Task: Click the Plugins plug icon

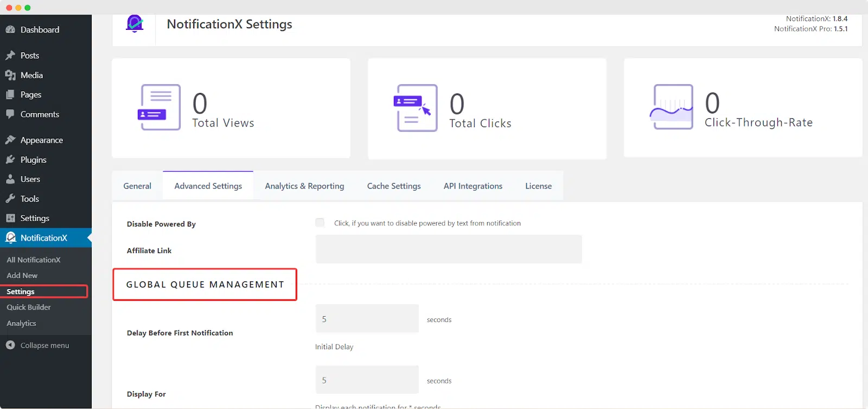Action: point(10,160)
